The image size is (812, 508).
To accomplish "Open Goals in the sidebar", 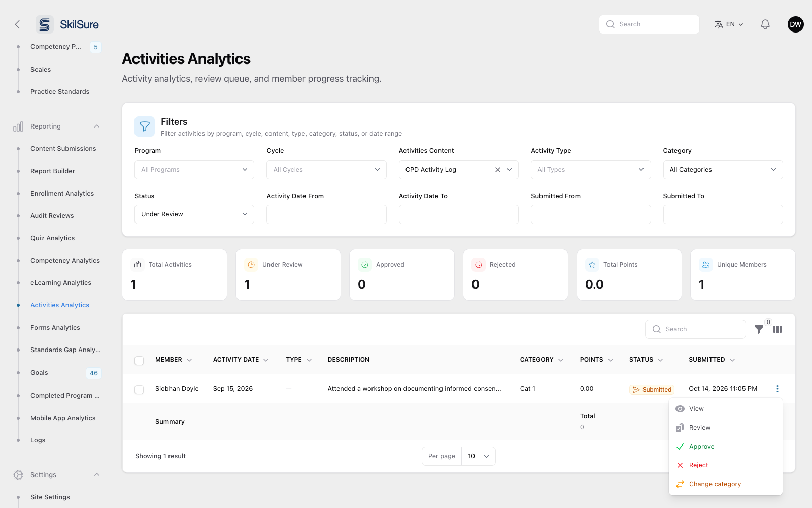I will click(39, 373).
